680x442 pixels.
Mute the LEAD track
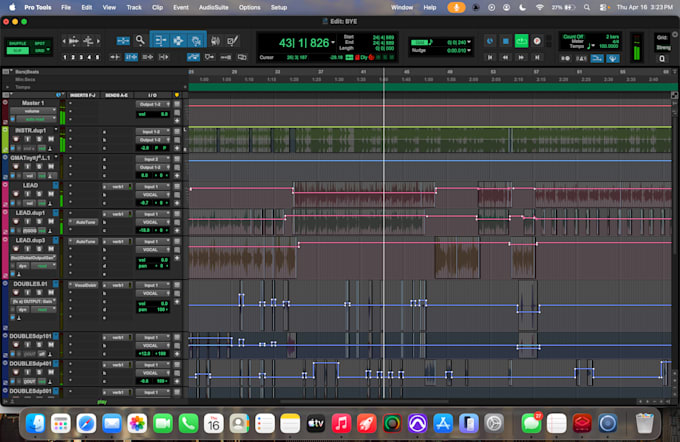(x=50, y=193)
